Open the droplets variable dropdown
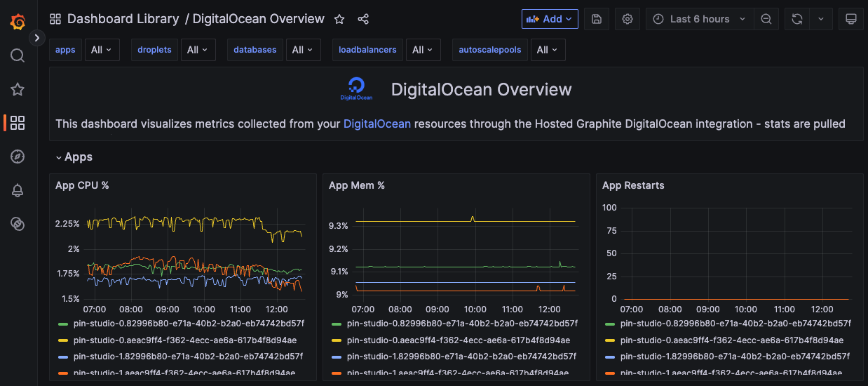This screenshot has width=868, height=386. (198, 50)
